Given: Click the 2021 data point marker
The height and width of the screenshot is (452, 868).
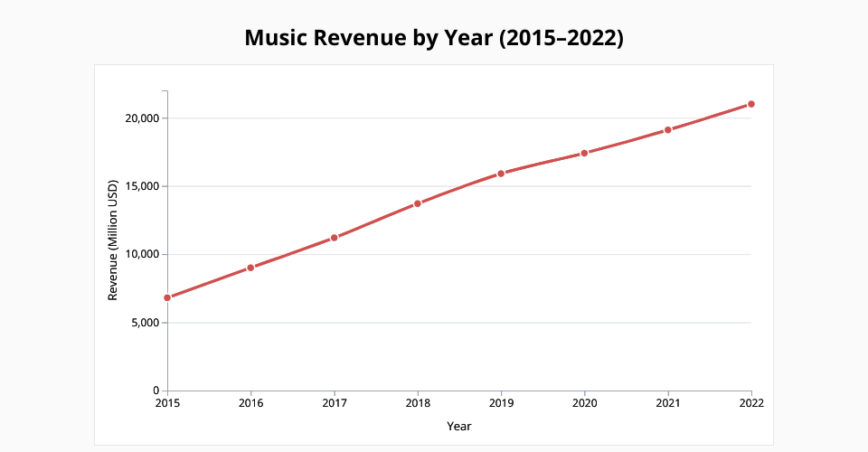Looking at the screenshot, I should coord(668,130).
